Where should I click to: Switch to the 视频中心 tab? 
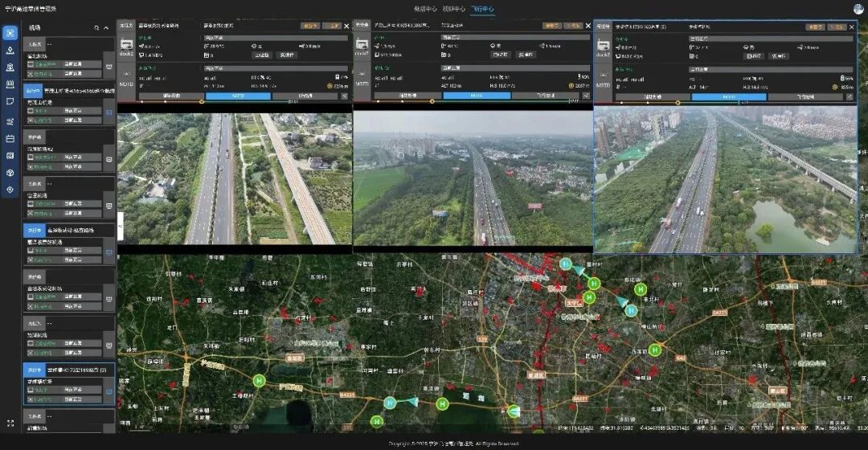(454, 9)
